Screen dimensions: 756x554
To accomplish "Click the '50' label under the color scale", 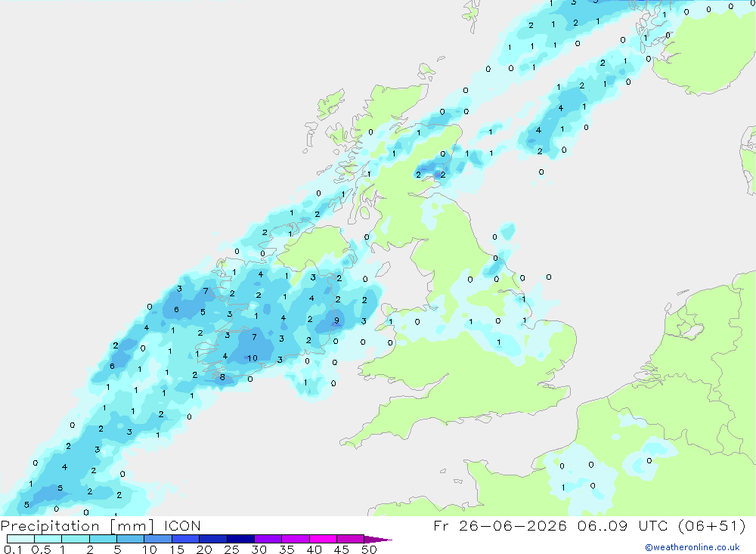I will (370, 549).
